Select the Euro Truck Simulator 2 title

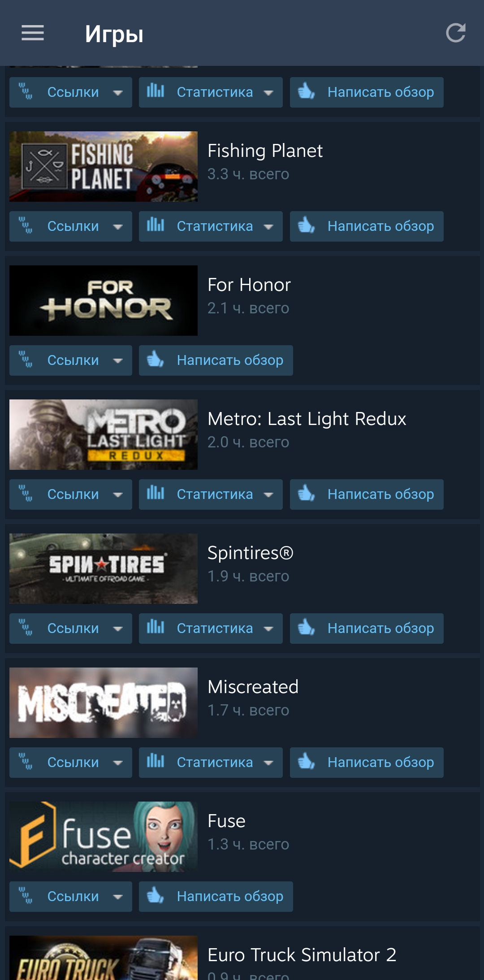coord(302,955)
